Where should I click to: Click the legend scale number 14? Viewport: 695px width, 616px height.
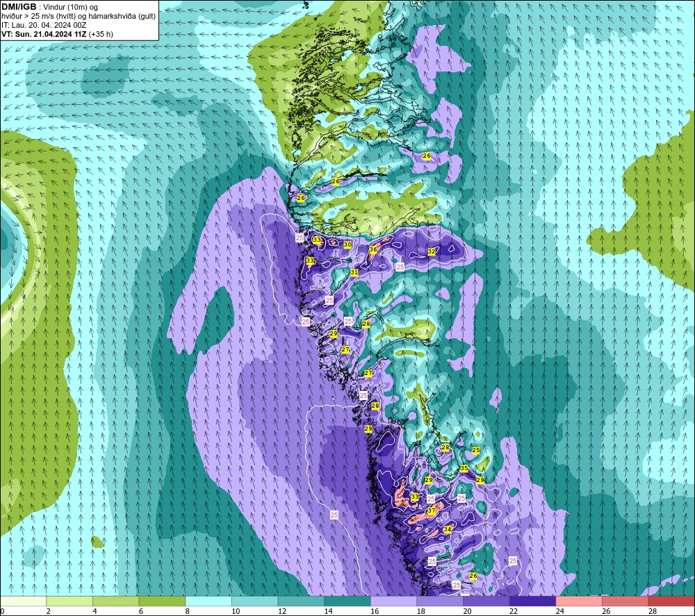pyautogui.click(x=328, y=612)
